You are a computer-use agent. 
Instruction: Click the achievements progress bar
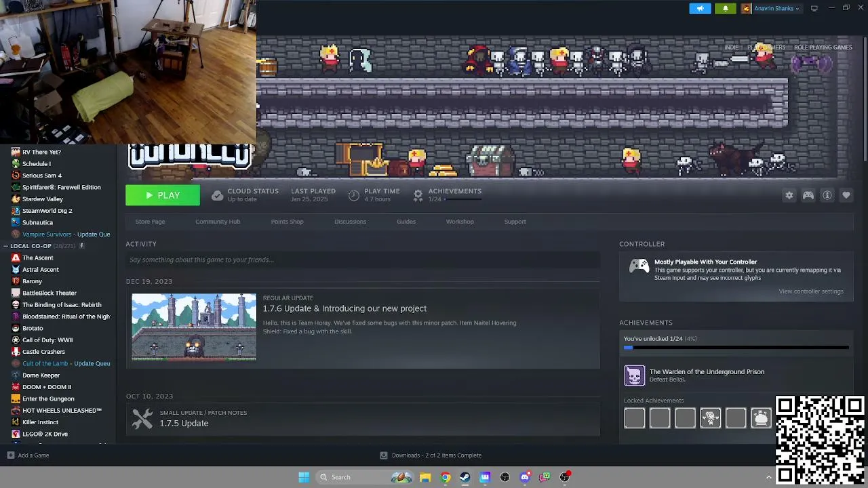(736, 348)
